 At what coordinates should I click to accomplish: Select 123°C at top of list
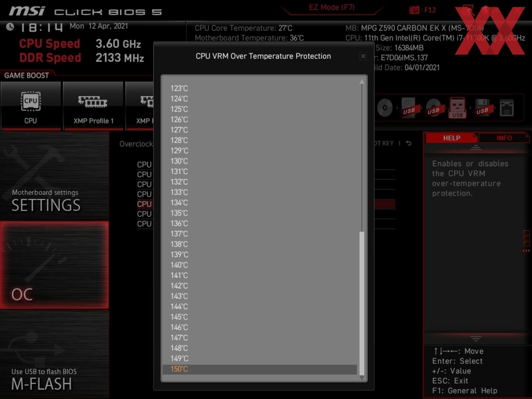click(260, 88)
